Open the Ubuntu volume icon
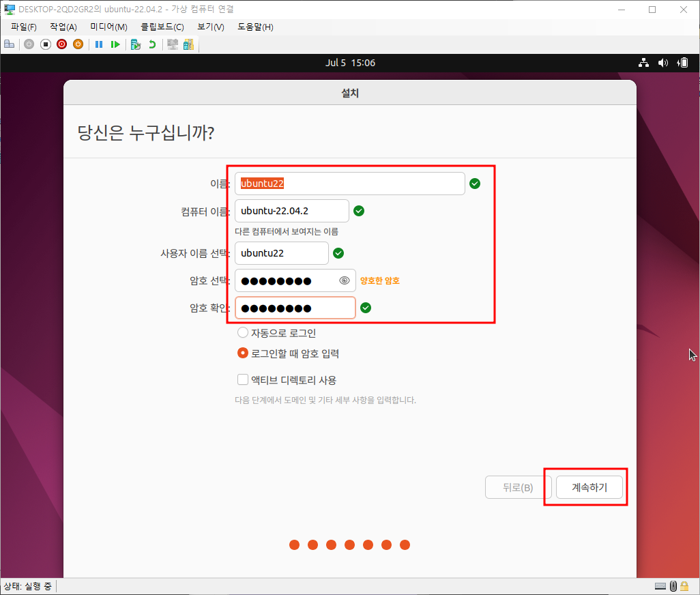This screenshot has width=700, height=595. click(663, 63)
